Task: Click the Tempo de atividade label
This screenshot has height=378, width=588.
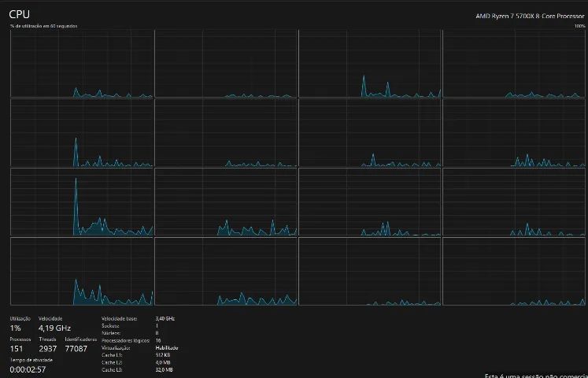Action: pyautogui.click(x=31, y=360)
